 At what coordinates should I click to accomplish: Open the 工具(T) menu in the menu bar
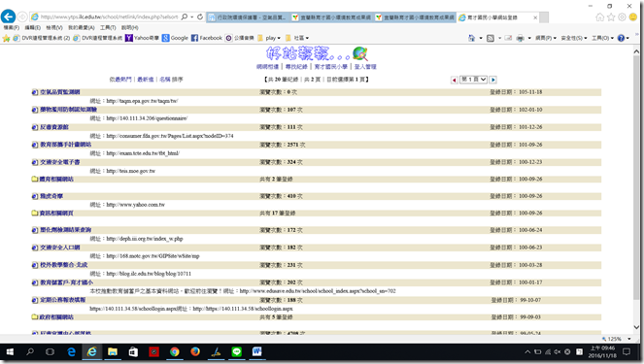pos(108,27)
